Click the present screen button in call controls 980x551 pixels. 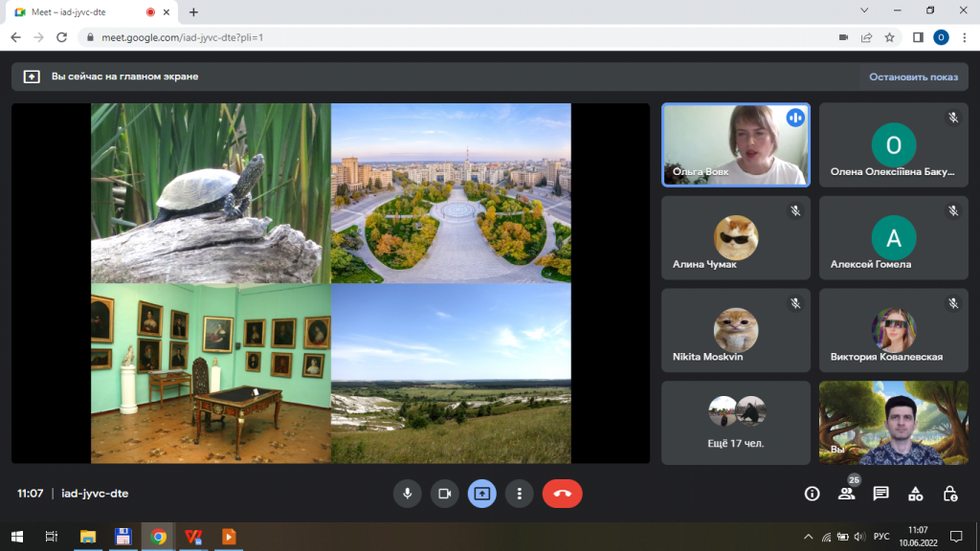(481, 494)
